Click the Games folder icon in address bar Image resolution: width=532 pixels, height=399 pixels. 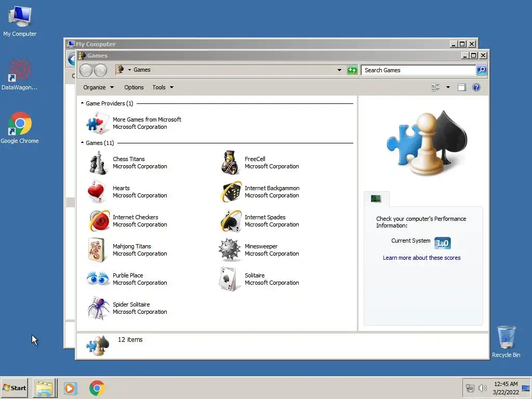119,70
